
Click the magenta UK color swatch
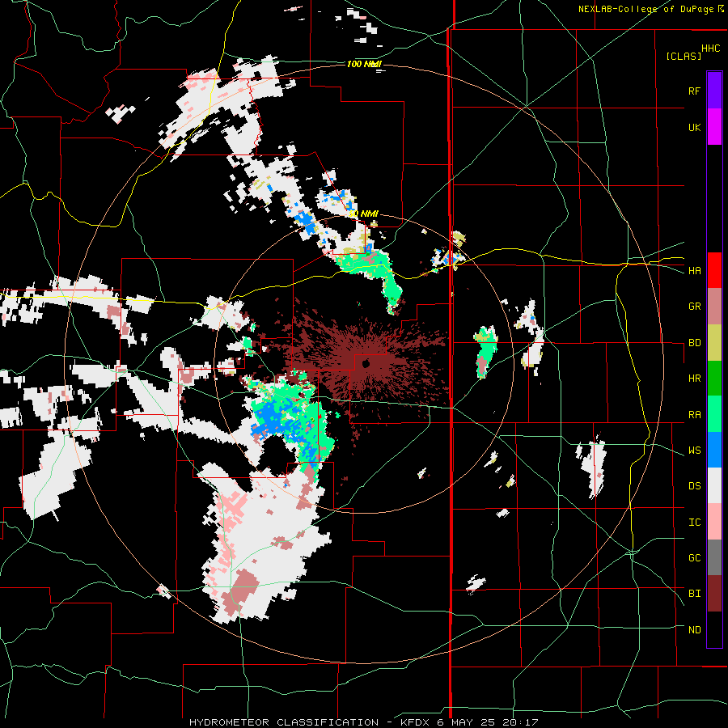(714, 127)
